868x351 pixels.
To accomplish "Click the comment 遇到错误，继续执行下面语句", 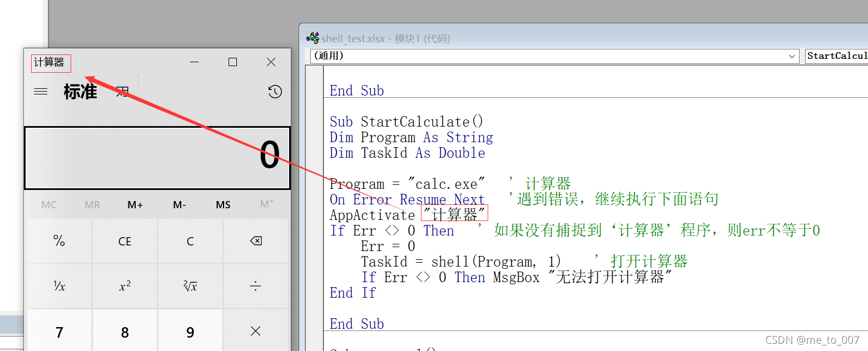I will click(613, 199).
